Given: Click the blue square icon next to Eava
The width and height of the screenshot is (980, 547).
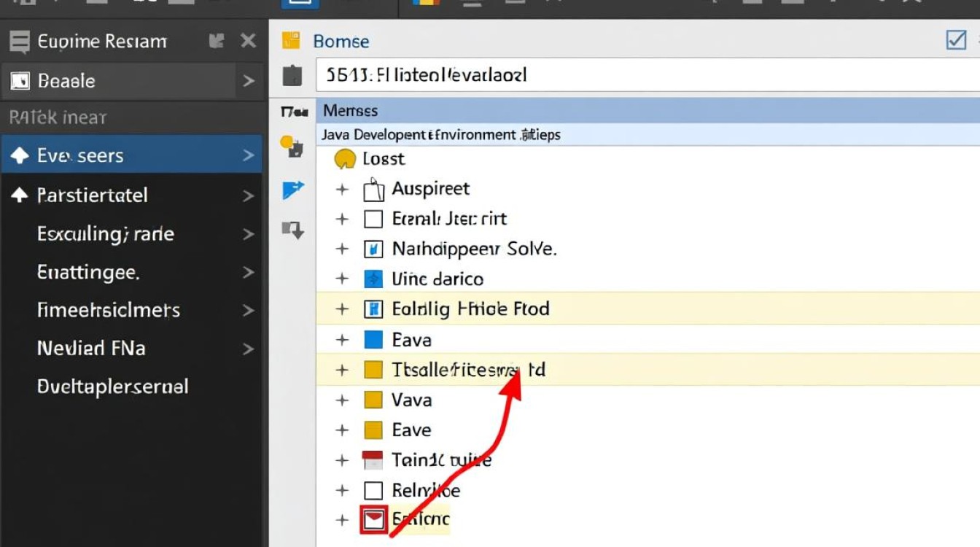Looking at the screenshot, I should click(x=373, y=340).
